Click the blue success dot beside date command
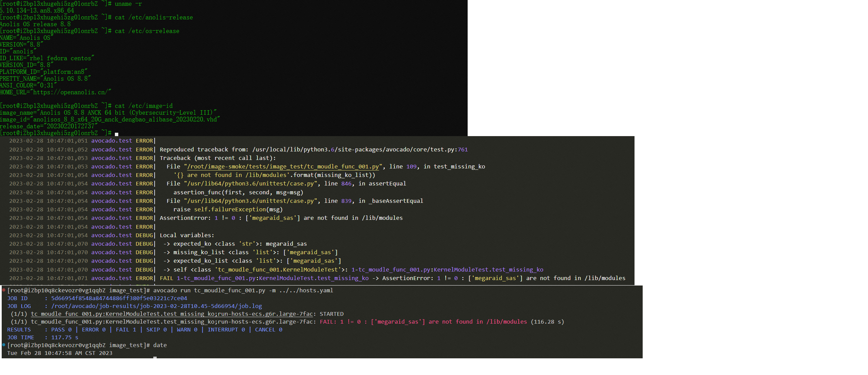Viewport: 868px width, 375px height. point(4,345)
